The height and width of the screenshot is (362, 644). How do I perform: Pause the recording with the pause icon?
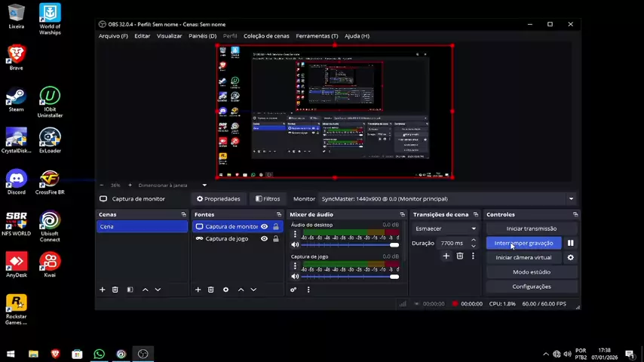[x=570, y=243]
